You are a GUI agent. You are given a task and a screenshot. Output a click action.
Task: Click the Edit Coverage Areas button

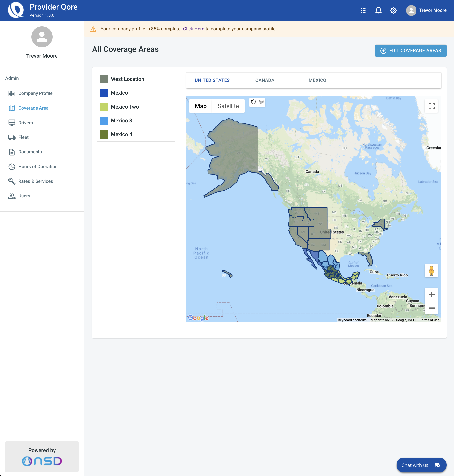click(x=411, y=51)
